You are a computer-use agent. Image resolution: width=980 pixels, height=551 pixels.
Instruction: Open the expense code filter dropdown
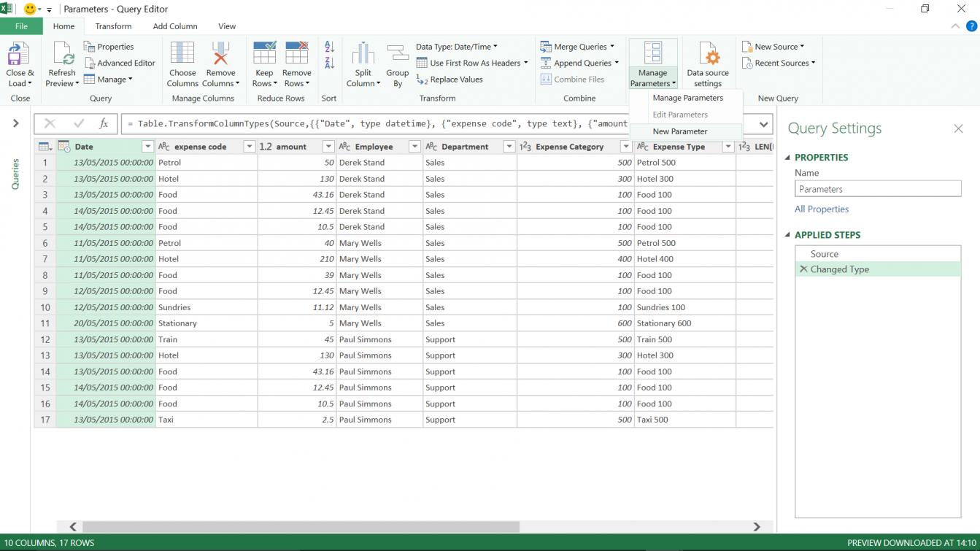click(250, 147)
